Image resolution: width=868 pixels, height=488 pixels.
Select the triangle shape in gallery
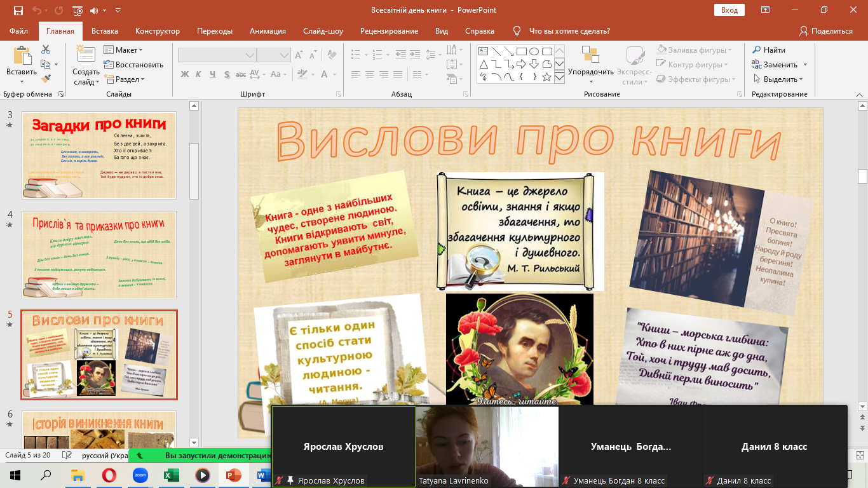coord(484,64)
